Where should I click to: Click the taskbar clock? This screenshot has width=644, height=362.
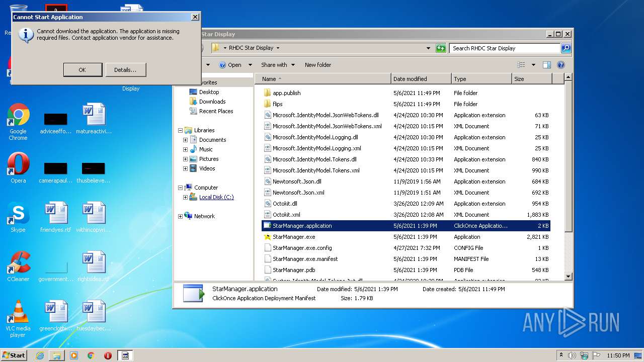(618, 355)
